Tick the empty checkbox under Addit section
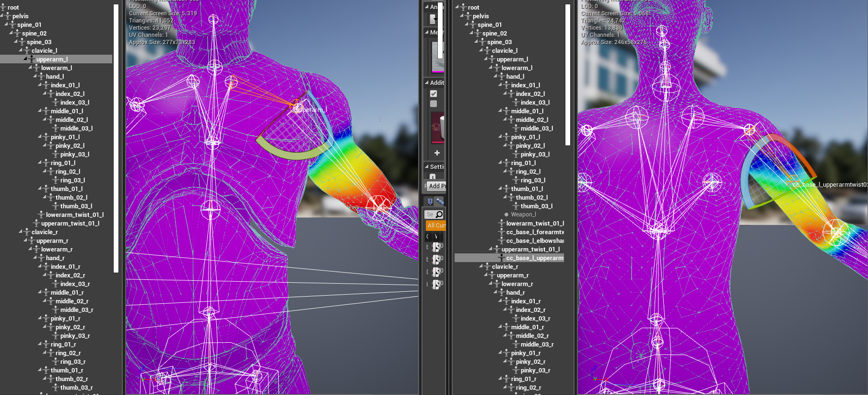Image resolution: width=868 pixels, height=395 pixels. 434,104
